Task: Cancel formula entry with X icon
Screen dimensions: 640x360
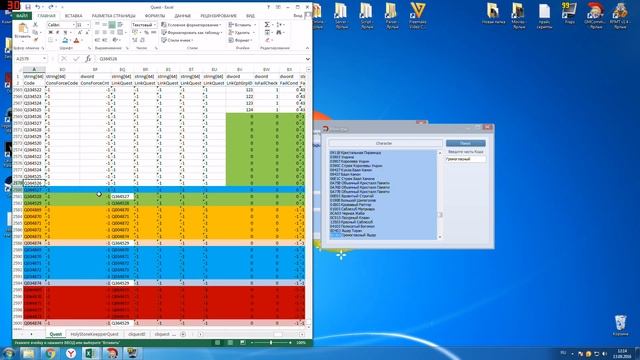Action: tap(64, 59)
